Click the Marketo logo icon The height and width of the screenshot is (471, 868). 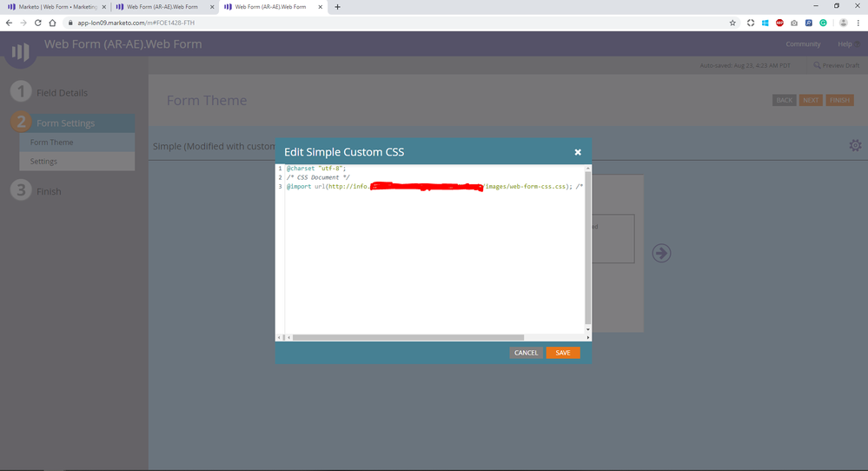pyautogui.click(x=19, y=52)
